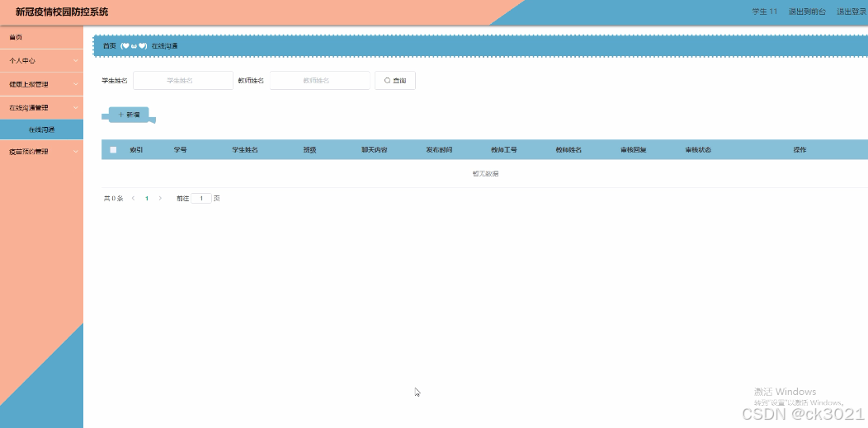
Task: Focus the 学生姓名 search field
Action: point(182,81)
